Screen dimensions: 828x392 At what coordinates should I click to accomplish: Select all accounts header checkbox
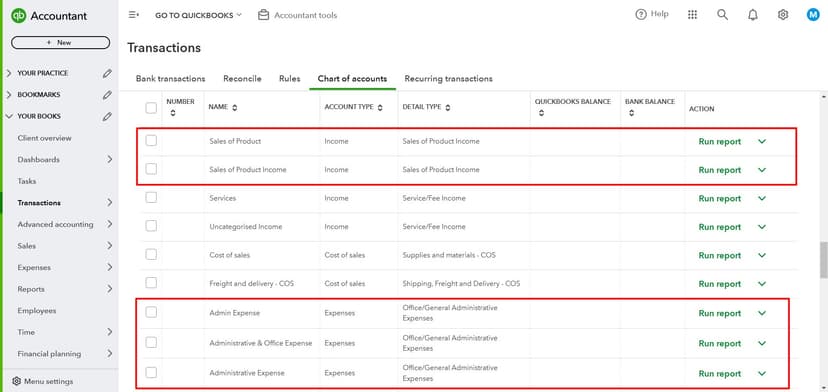151,108
